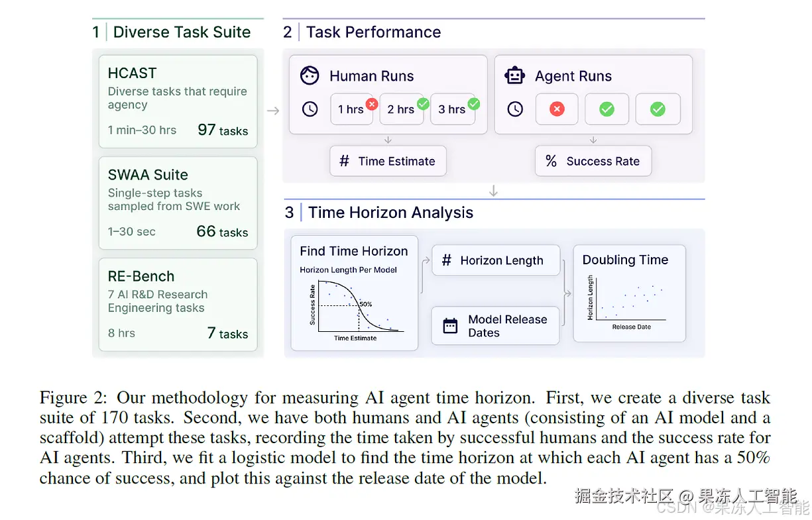The height and width of the screenshot is (520, 812).
Task: Click the hash icon beside Time Estimate
Action: click(344, 161)
